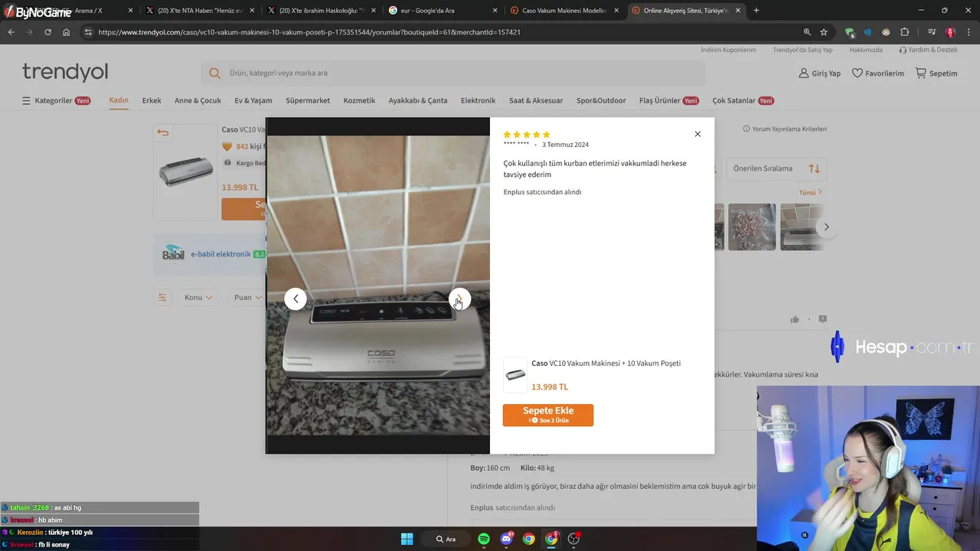Screen dimensions: 980x551
Task: Close the 'eur - Google'da Ara' tab
Action: pos(495,11)
